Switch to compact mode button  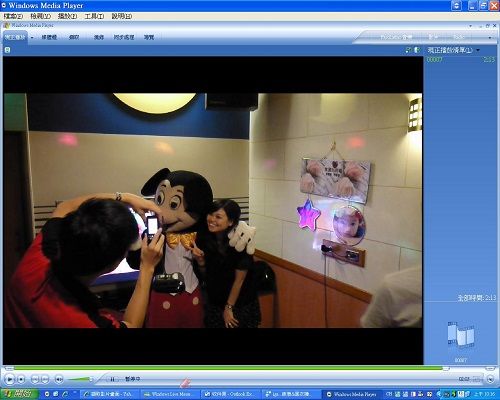click(490, 379)
